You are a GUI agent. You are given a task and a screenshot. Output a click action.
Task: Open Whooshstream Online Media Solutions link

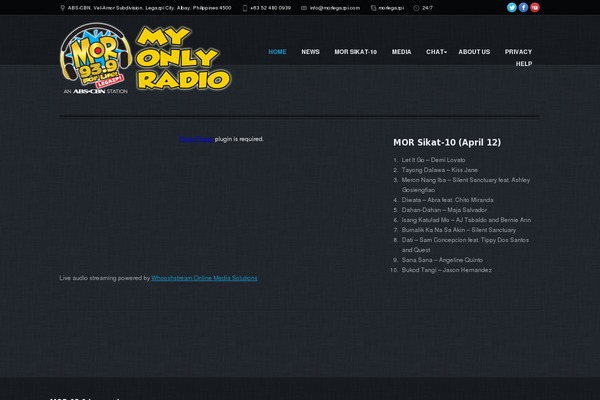pos(204,278)
